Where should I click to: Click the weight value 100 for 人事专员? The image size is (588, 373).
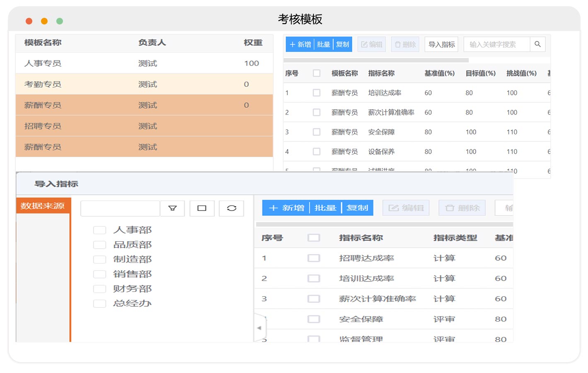(x=251, y=63)
